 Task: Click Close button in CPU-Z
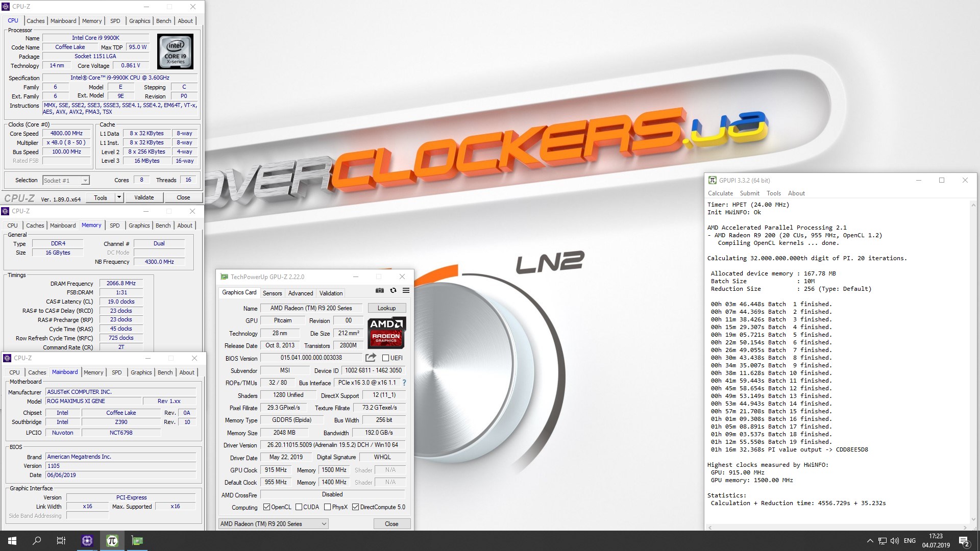click(x=183, y=197)
